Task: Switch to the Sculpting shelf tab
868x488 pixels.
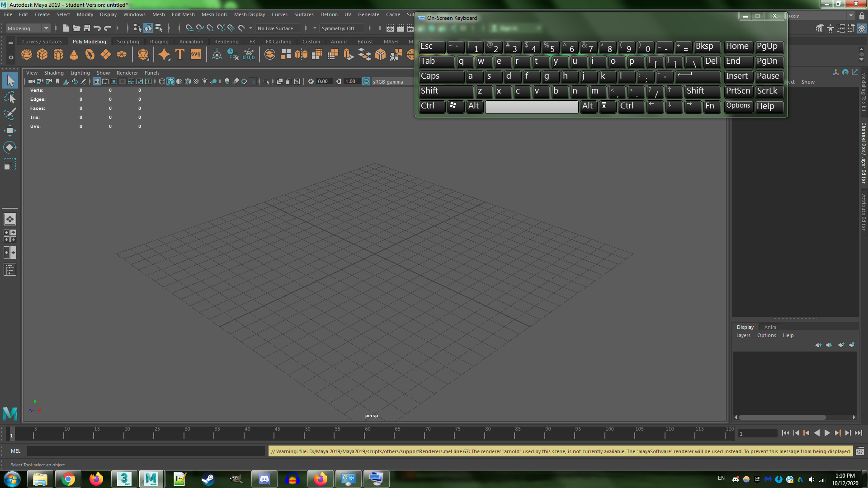Action: point(128,42)
